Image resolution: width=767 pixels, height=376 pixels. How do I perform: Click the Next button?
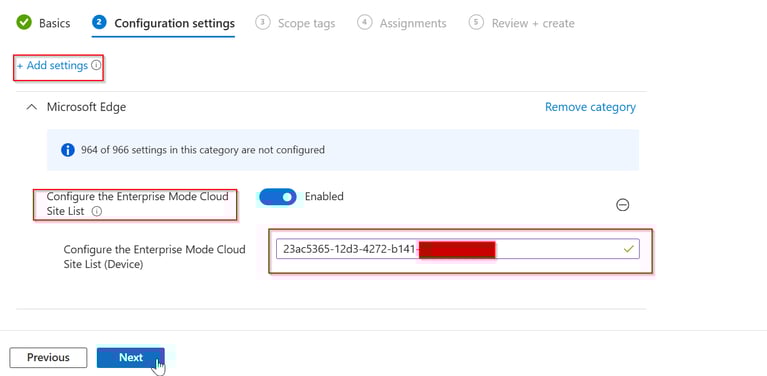[x=131, y=357]
